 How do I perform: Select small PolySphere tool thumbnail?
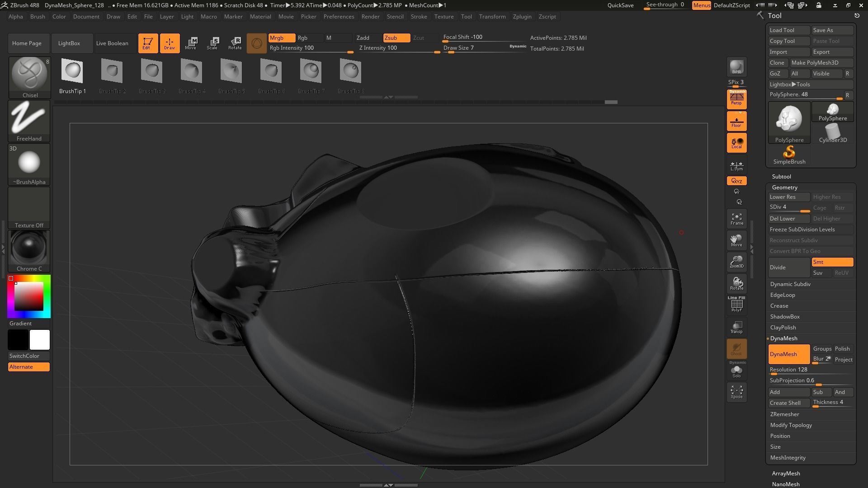click(x=833, y=112)
